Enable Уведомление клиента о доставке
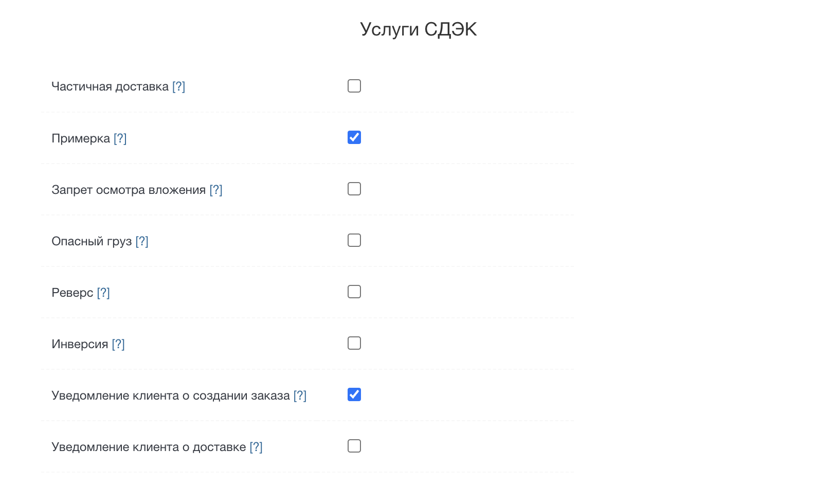Viewport: 832px width, 504px height. 354,446
